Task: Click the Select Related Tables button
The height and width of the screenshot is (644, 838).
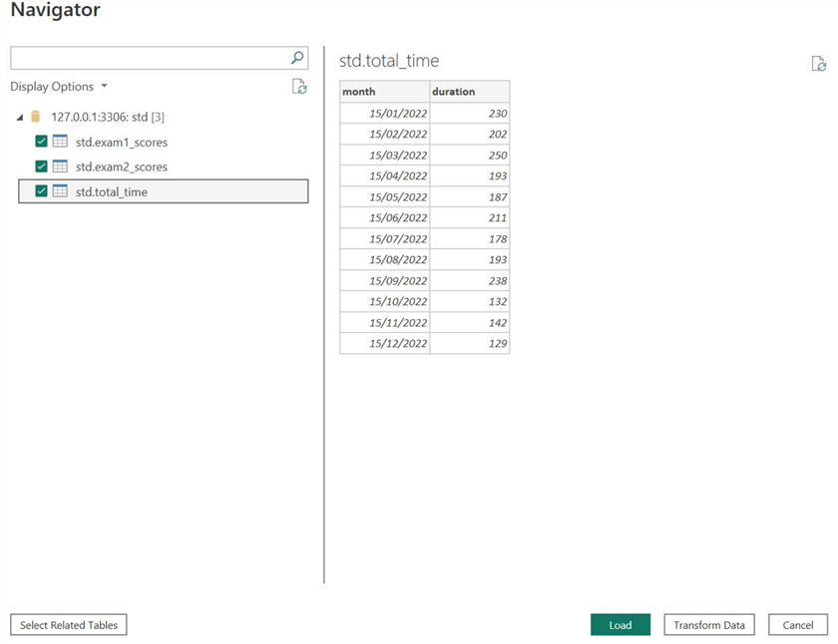Action: pos(68,625)
